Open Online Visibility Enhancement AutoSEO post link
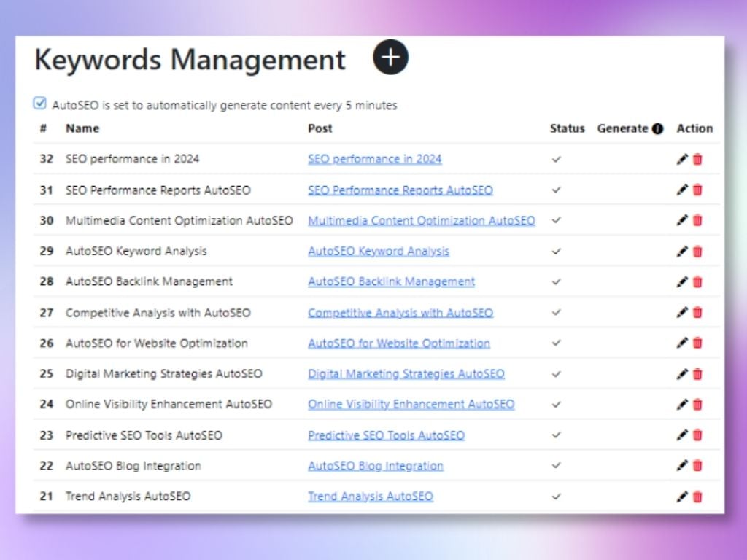This screenshot has height=560, width=747. tap(411, 405)
